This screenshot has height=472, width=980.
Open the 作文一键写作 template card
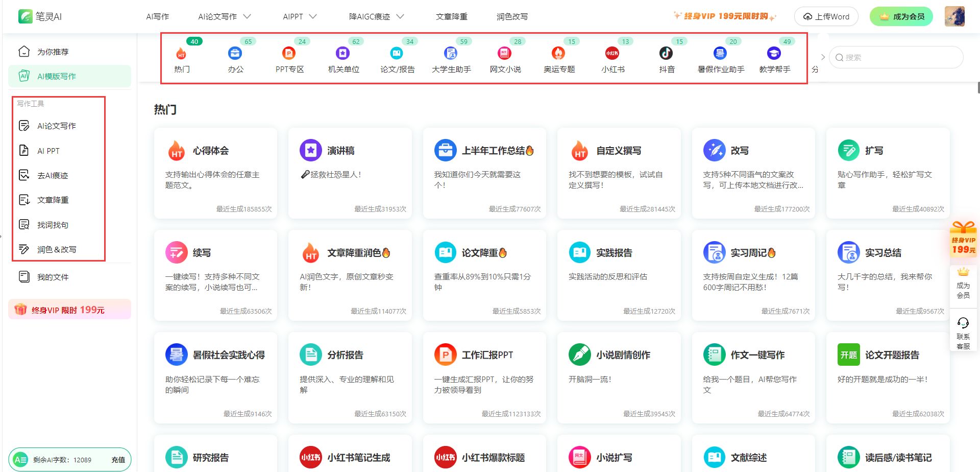coord(753,378)
